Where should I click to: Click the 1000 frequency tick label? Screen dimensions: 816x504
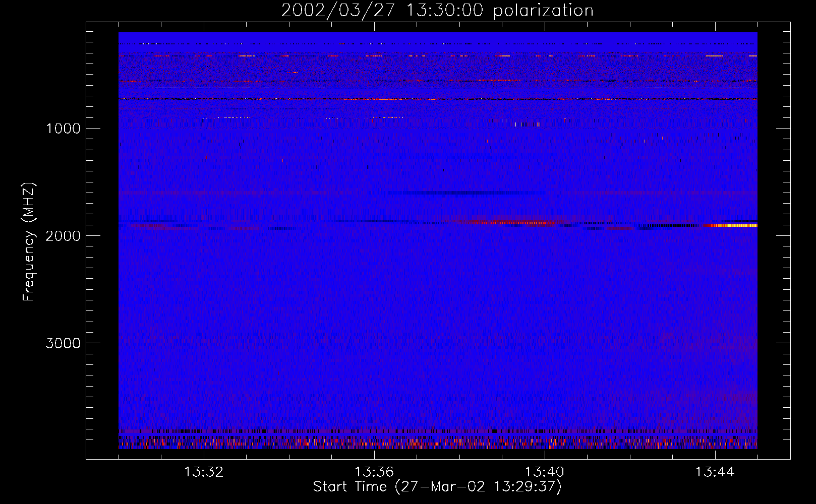click(63, 129)
